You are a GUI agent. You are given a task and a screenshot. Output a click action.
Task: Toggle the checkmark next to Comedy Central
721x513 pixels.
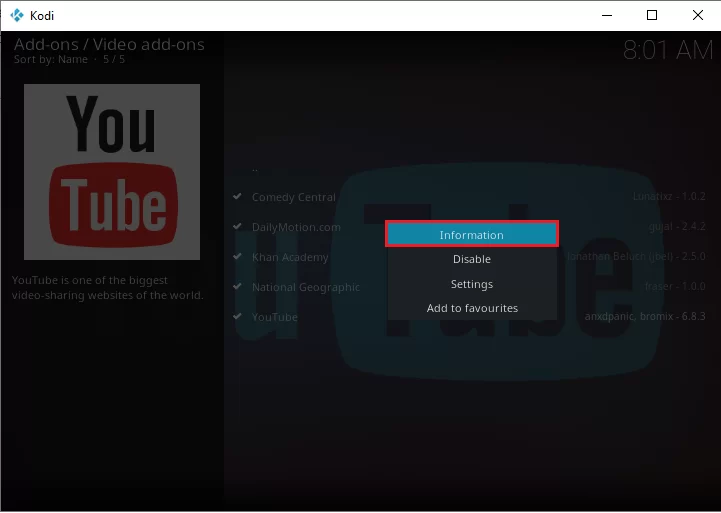coord(237,196)
